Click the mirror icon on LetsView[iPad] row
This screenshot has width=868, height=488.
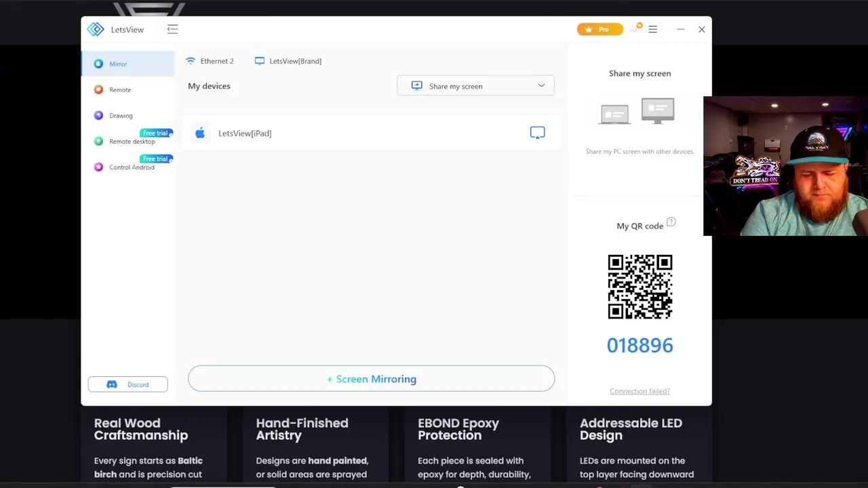pyautogui.click(x=537, y=133)
